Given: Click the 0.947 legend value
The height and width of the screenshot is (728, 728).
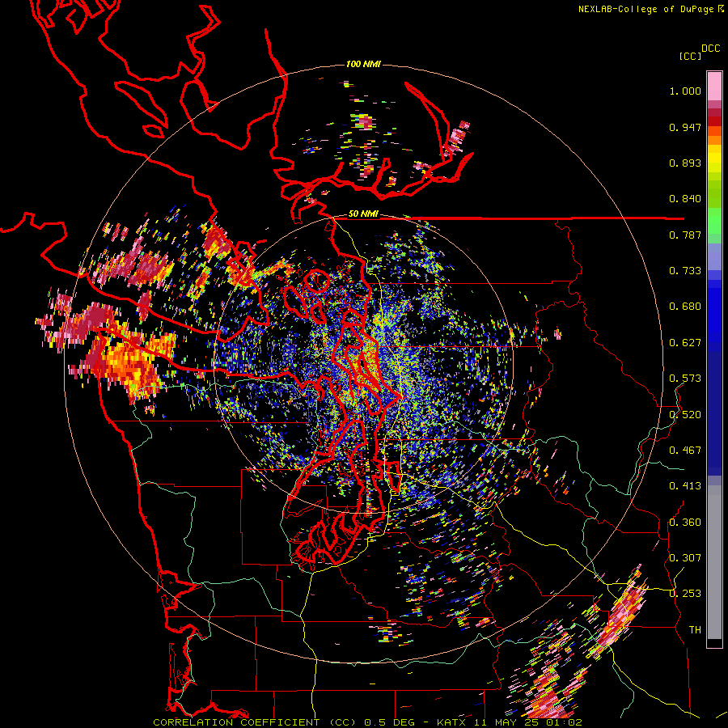Looking at the screenshot, I should click(x=685, y=127).
